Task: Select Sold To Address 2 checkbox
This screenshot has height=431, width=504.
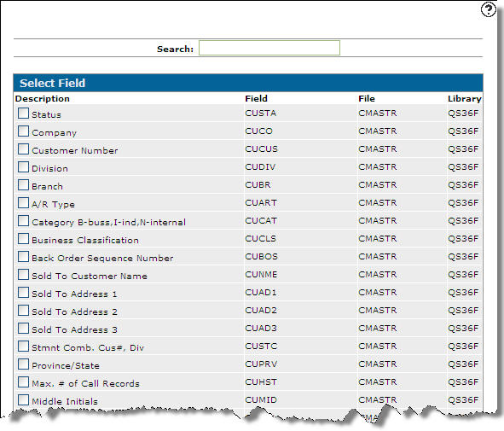Action: (23, 311)
